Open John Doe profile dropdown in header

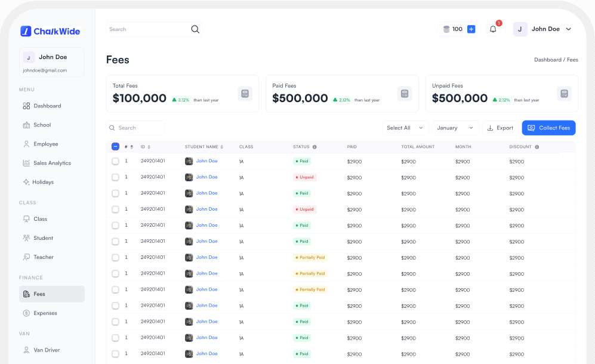(x=542, y=29)
